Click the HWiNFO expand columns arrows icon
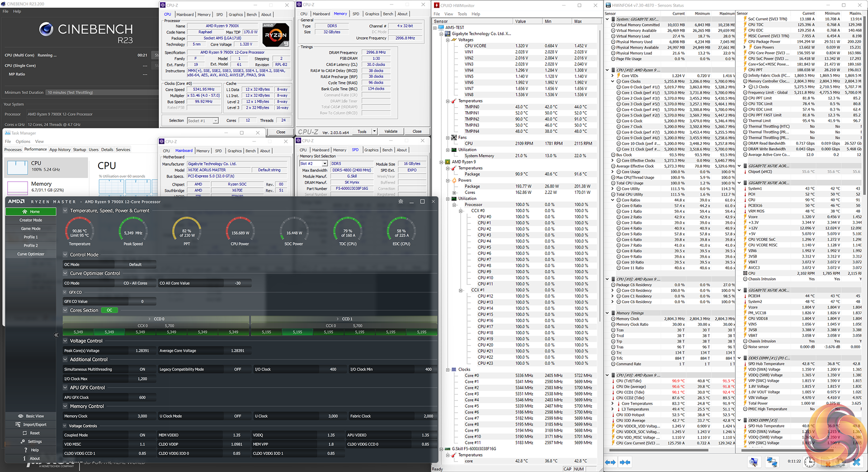The image size is (868, 472). point(610,462)
